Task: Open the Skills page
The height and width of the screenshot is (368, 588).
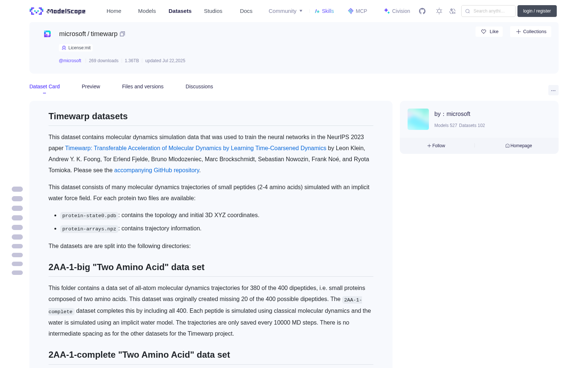Action: [324, 11]
